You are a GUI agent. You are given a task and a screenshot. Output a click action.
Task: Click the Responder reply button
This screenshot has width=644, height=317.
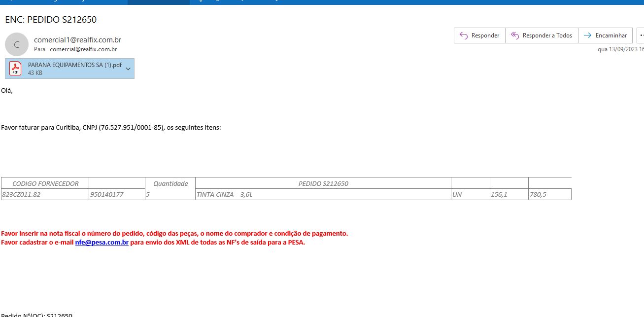pyautogui.click(x=479, y=35)
